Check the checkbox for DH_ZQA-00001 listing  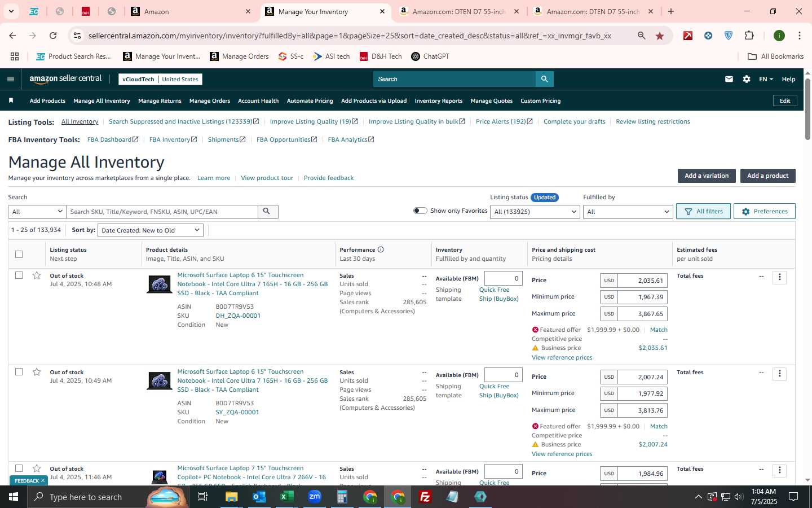point(19,275)
